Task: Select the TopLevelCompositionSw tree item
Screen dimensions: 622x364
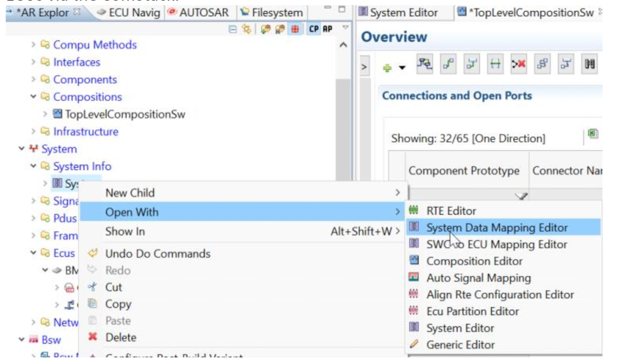Action: point(125,114)
